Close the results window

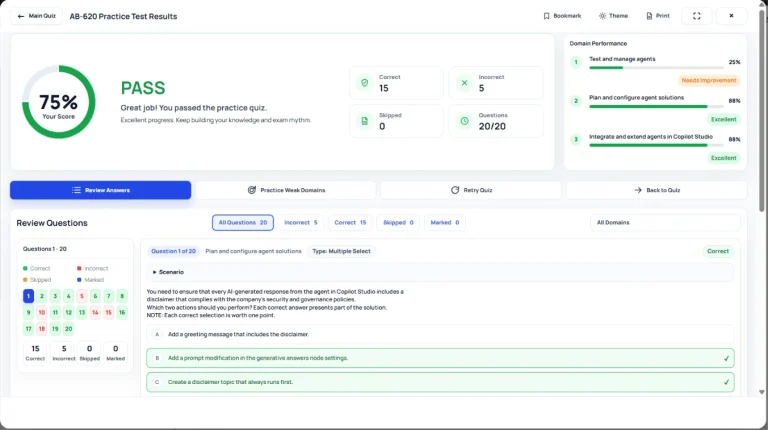[731, 16]
